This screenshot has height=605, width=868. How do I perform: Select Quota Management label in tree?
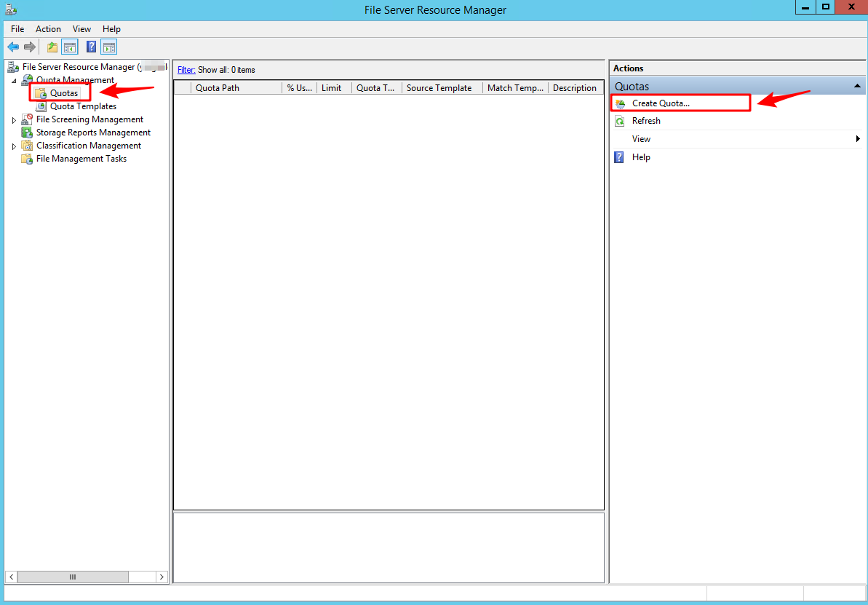coord(75,80)
